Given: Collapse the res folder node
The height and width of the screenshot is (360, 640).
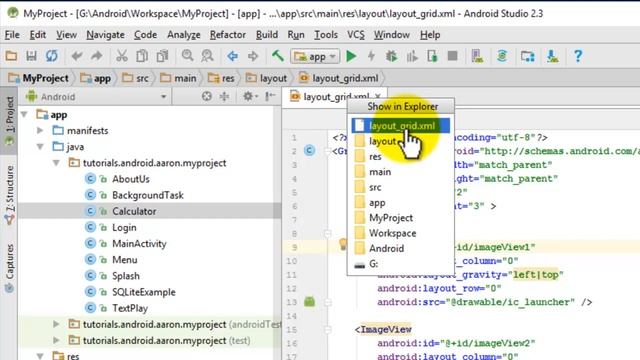Looking at the screenshot, I should pos(40,356).
